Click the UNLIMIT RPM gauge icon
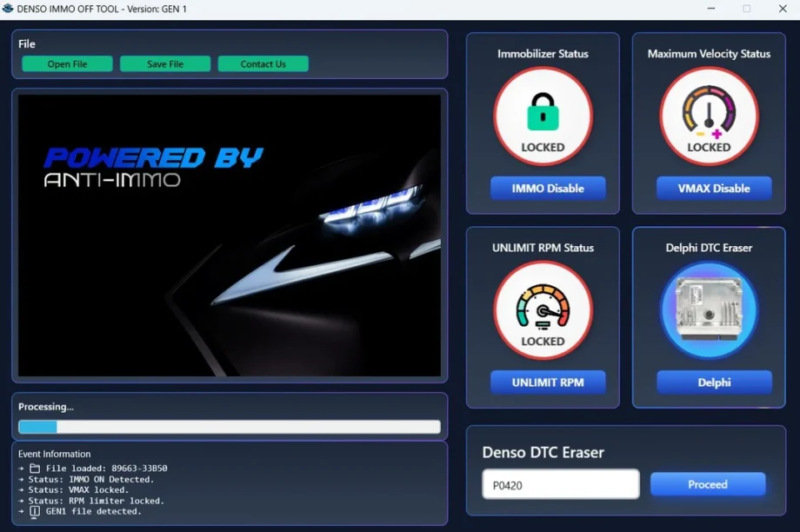This screenshot has height=532, width=800. tap(543, 309)
